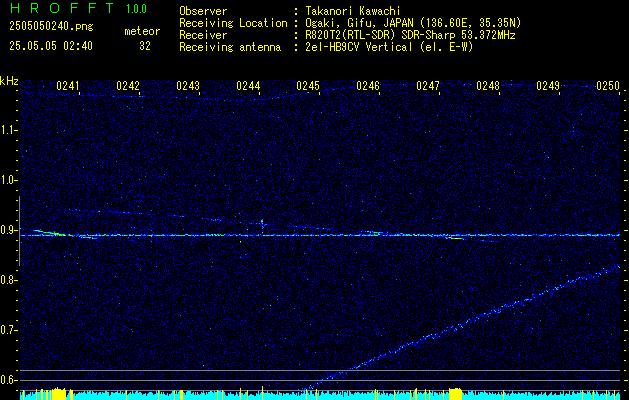
Task: Click the 0243 time marker
Action: tap(188, 86)
